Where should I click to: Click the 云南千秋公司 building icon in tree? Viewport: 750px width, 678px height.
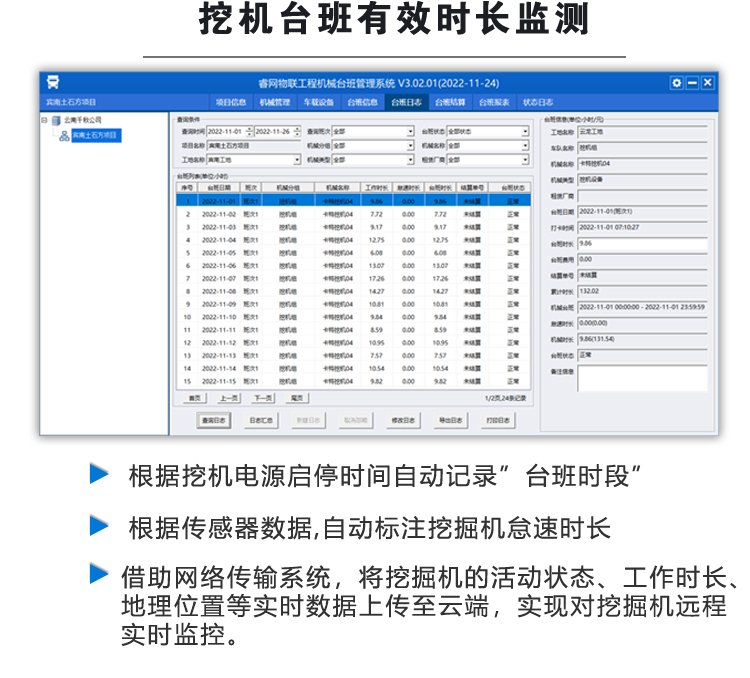pyautogui.click(x=56, y=120)
